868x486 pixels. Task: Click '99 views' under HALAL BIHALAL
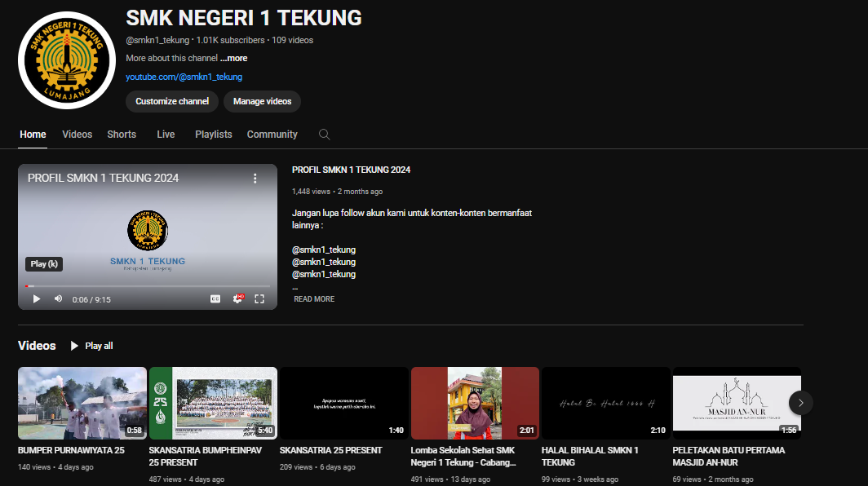[x=556, y=479]
